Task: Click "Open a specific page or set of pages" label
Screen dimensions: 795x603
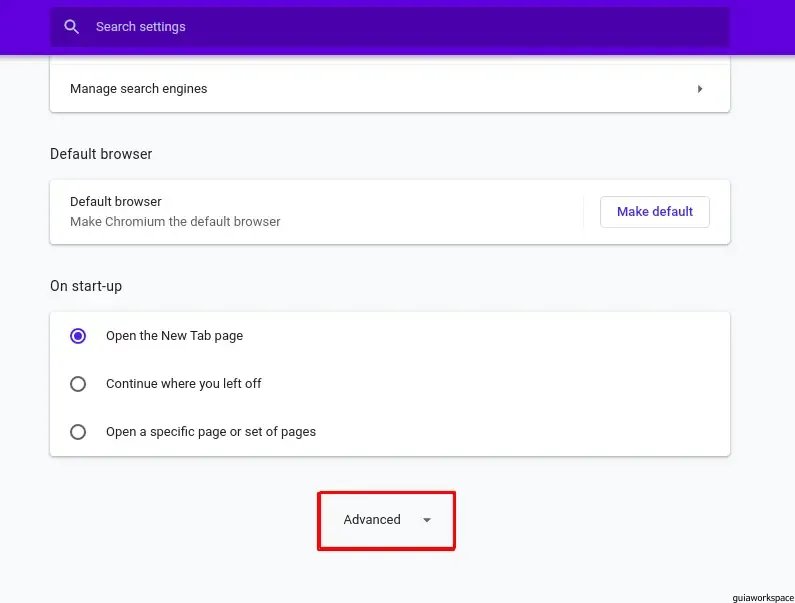Action: click(211, 432)
